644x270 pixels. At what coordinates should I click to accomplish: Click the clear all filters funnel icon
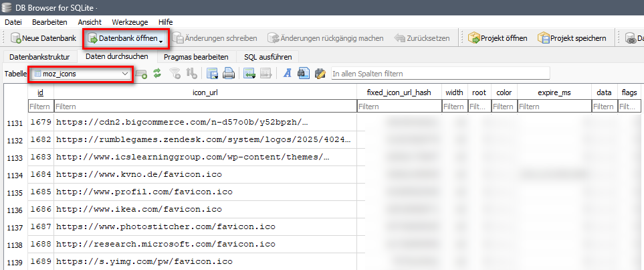tap(175, 74)
